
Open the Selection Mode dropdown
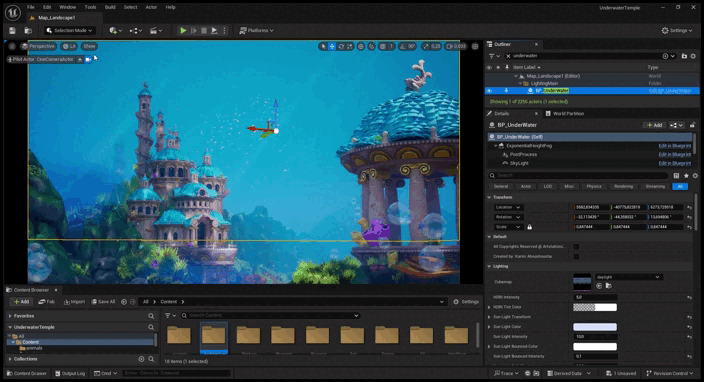pyautogui.click(x=70, y=31)
